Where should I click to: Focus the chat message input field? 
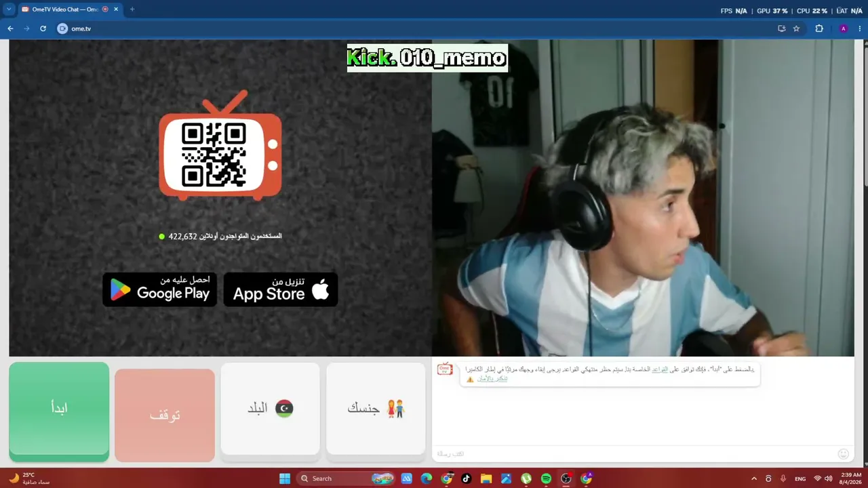point(634,453)
